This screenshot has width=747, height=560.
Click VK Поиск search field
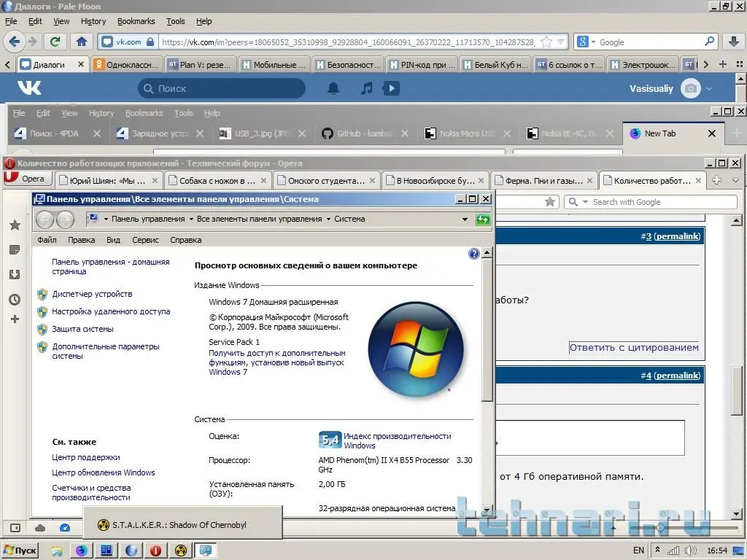(222, 88)
